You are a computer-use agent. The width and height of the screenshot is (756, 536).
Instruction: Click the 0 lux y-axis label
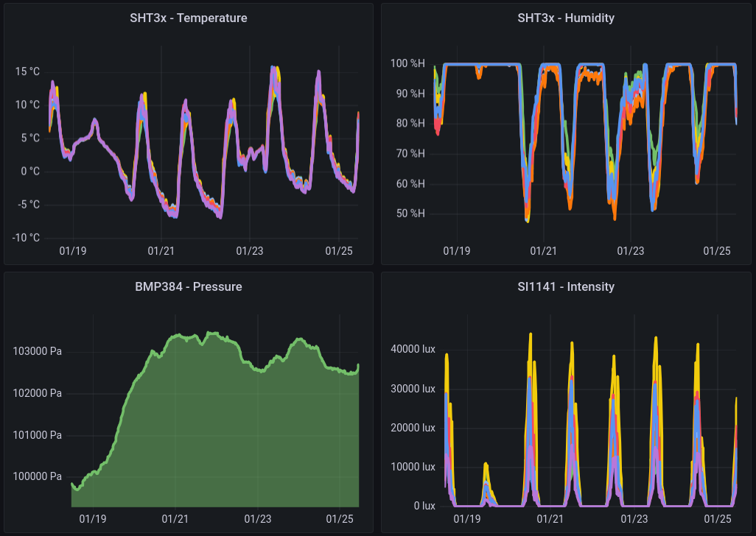pos(424,506)
